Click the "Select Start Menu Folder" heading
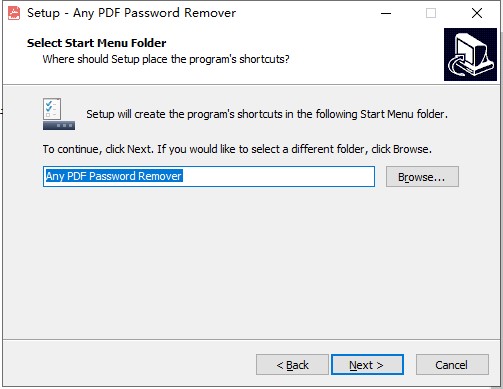 [97, 43]
